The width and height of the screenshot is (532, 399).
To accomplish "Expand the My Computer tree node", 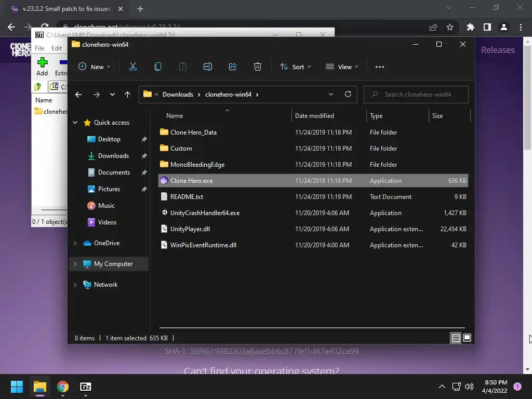I will tap(75, 264).
